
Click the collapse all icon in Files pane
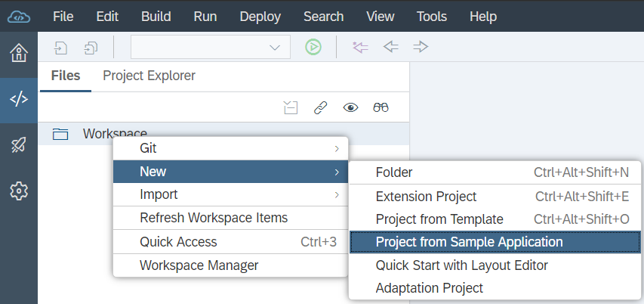point(291,108)
